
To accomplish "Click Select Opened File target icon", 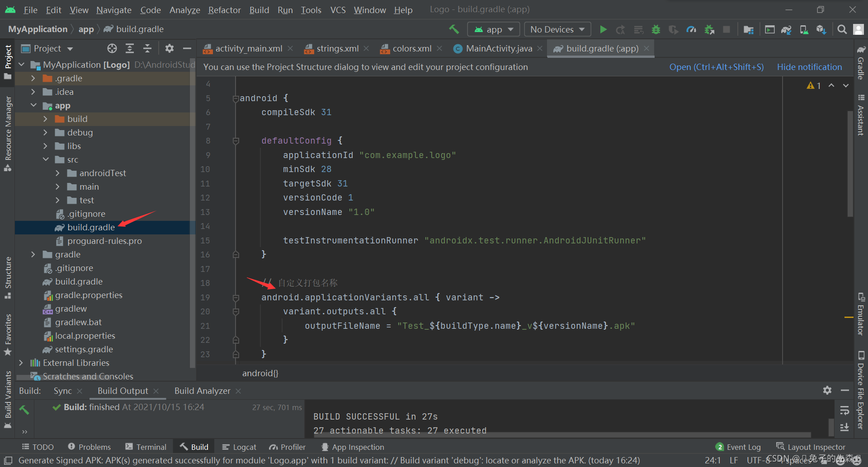I will click(112, 48).
